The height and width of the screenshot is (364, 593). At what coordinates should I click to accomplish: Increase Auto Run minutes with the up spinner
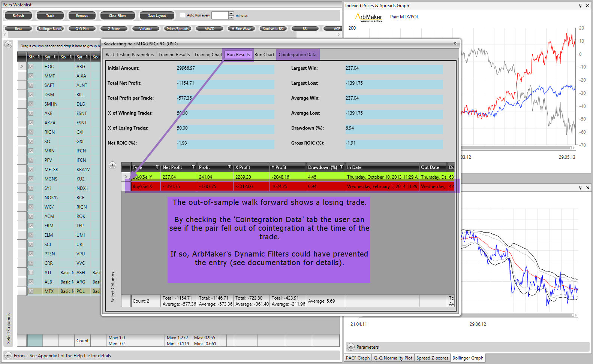tap(231, 13)
